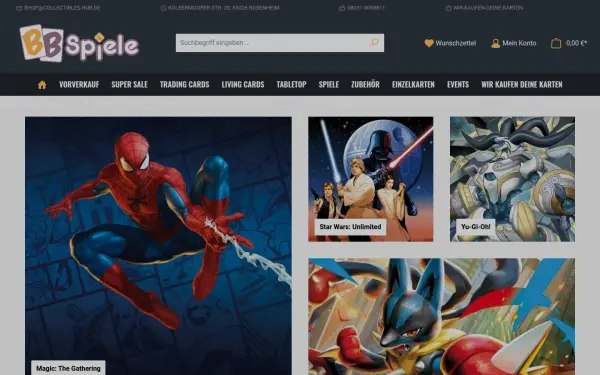Open the Star Wars: Unlimited banner
The width and height of the screenshot is (600, 375).
[371, 179]
